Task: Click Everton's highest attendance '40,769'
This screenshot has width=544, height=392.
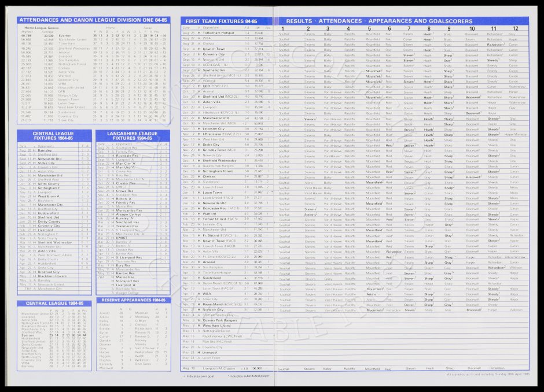Action: point(26,35)
